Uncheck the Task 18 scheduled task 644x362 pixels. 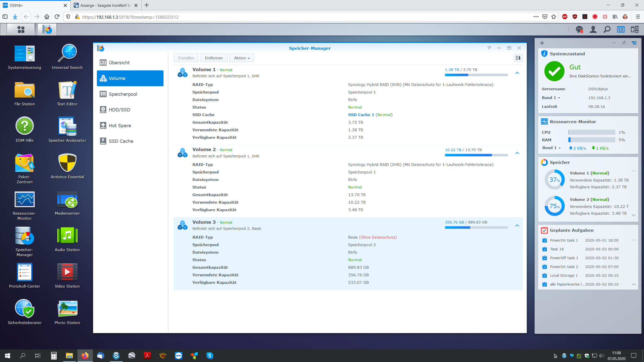point(545,249)
